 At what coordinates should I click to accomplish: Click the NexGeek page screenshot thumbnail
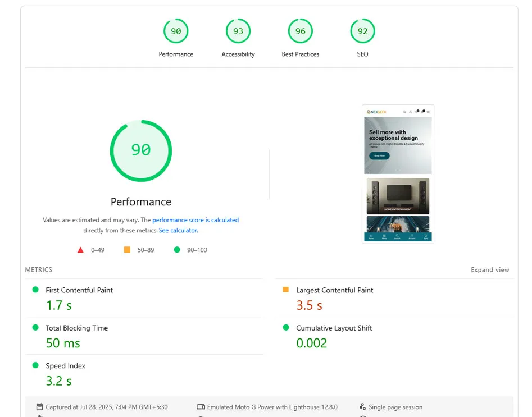click(398, 174)
